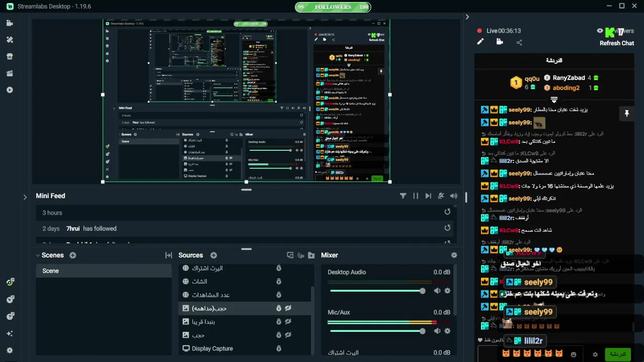The image size is (644, 362).
Task: Open the Highlighter play icon in sidebar
Action: (x=10, y=90)
